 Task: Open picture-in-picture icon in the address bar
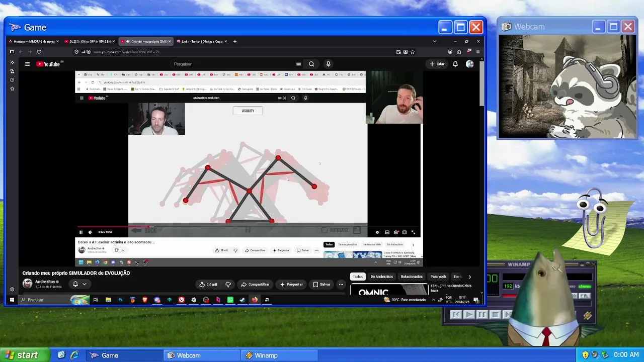(x=398, y=52)
